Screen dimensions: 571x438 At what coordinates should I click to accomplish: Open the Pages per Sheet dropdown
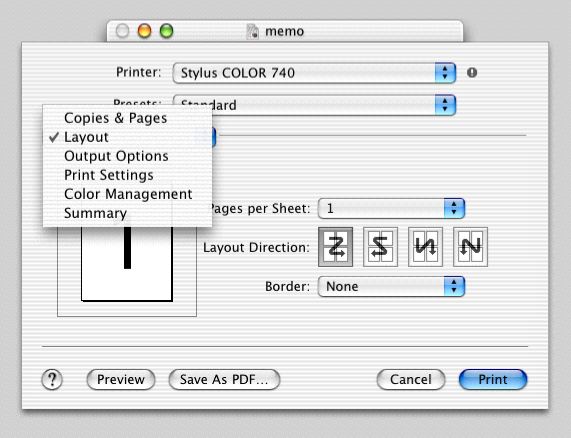pyautogui.click(x=391, y=209)
